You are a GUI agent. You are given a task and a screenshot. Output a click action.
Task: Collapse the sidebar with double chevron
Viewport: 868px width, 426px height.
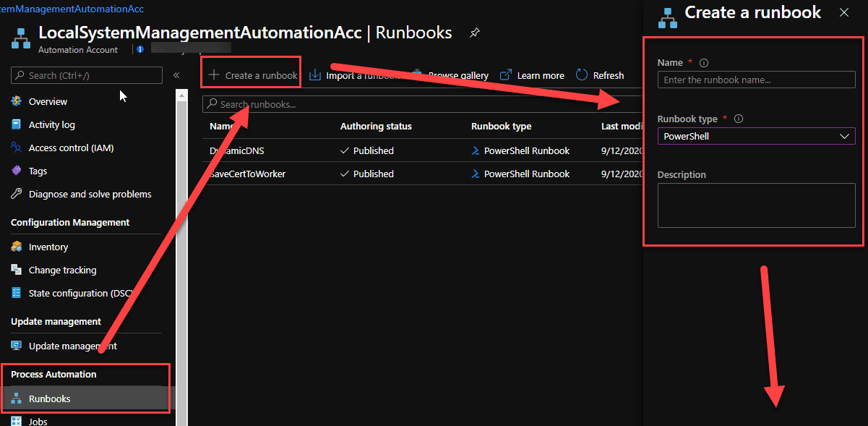pyautogui.click(x=176, y=75)
